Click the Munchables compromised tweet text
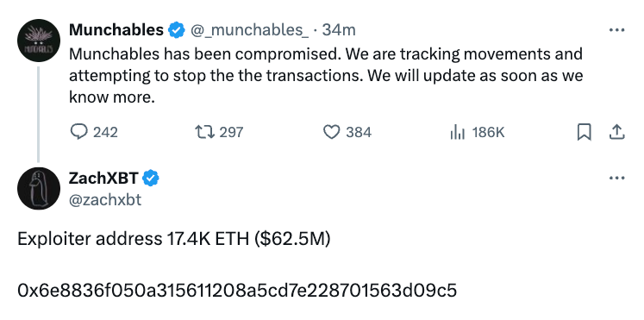 326,76
